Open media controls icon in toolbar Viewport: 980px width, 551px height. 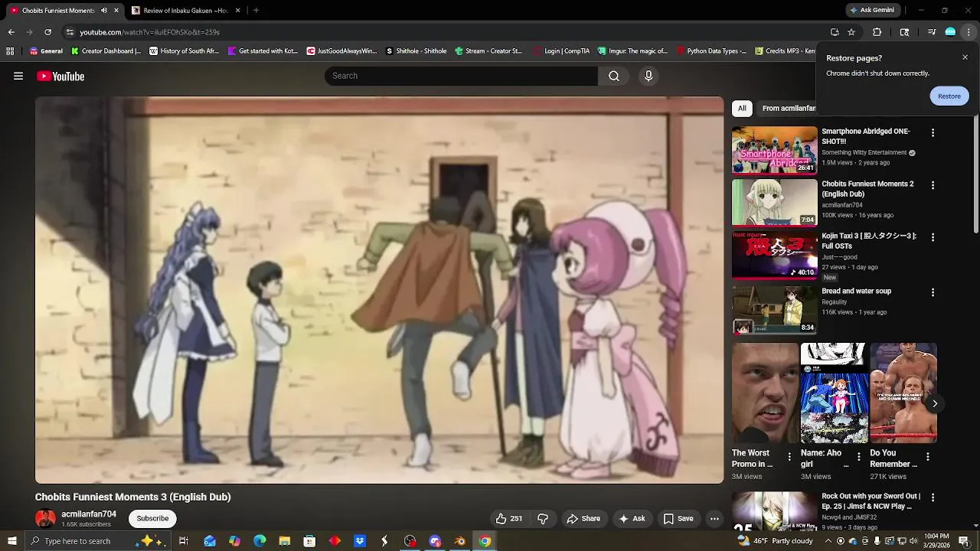[932, 32]
